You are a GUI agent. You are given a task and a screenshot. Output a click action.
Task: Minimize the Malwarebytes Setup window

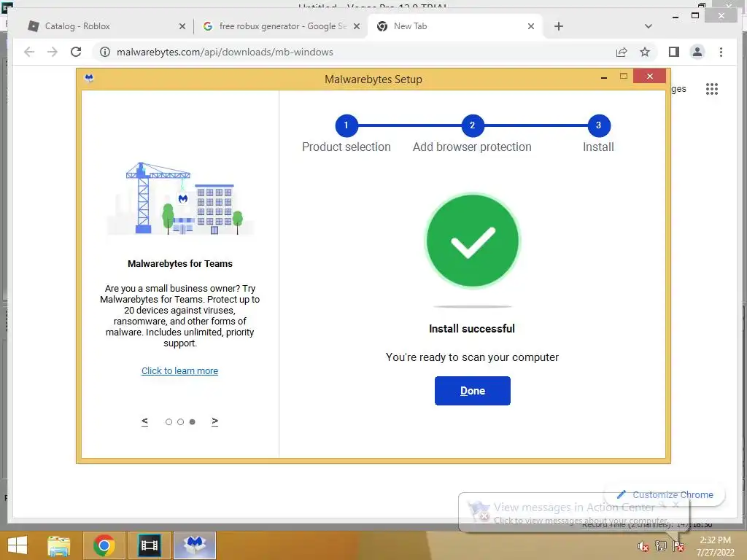[603, 77]
